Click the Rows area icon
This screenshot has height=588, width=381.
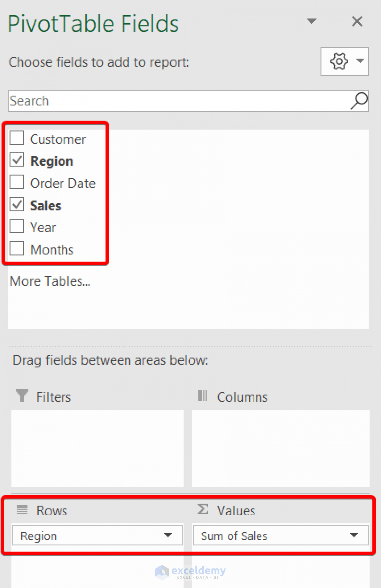click(22, 510)
